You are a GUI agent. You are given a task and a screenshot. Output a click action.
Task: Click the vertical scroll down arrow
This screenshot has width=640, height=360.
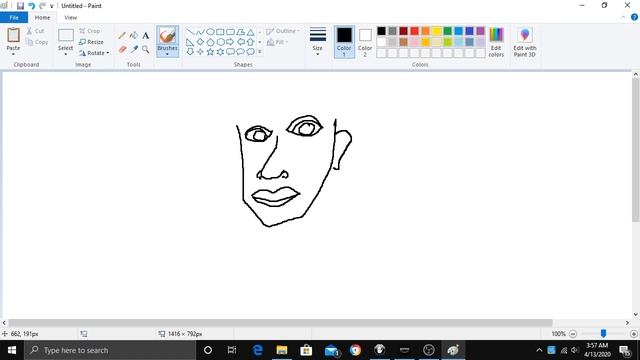636,315
